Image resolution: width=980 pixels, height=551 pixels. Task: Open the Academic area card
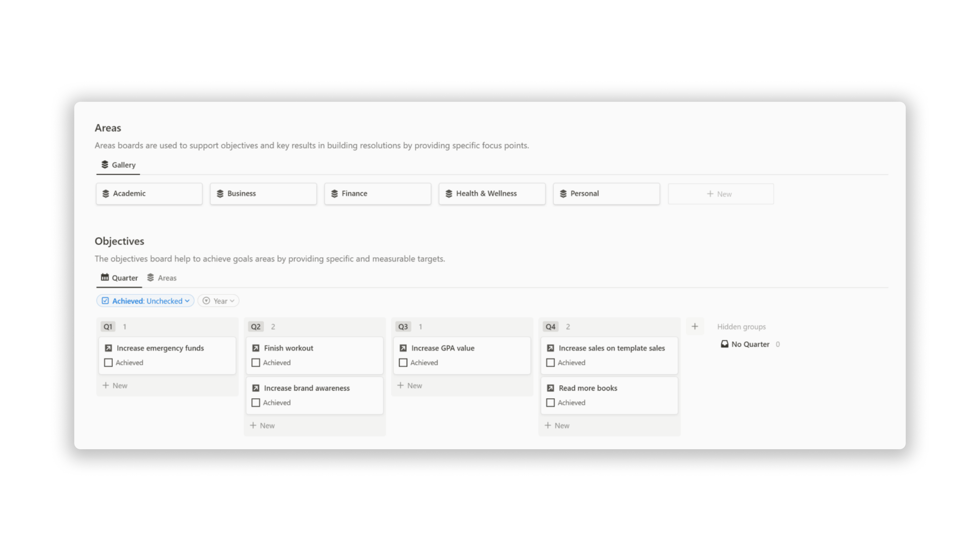[x=149, y=194]
